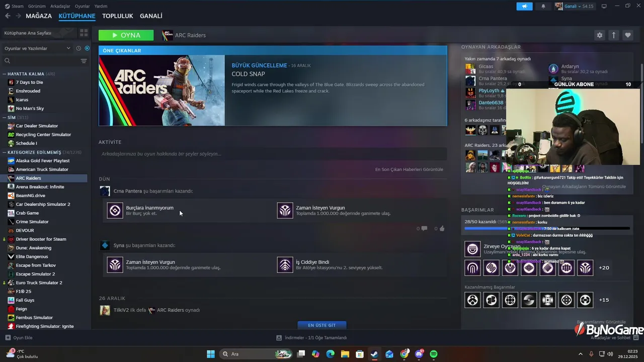Click Burçlara İnanmıyorum achievement icon
The height and width of the screenshot is (362, 644).
[x=115, y=210]
